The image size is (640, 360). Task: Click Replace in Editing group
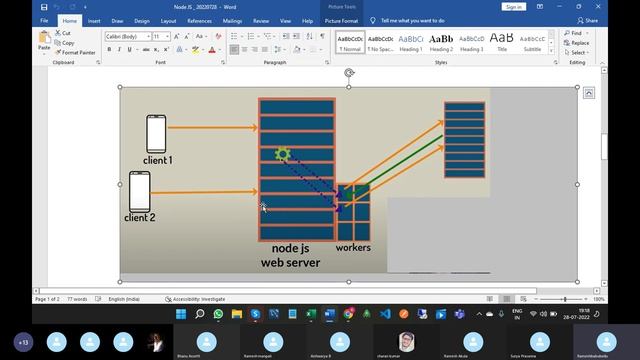click(x=576, y=43)
